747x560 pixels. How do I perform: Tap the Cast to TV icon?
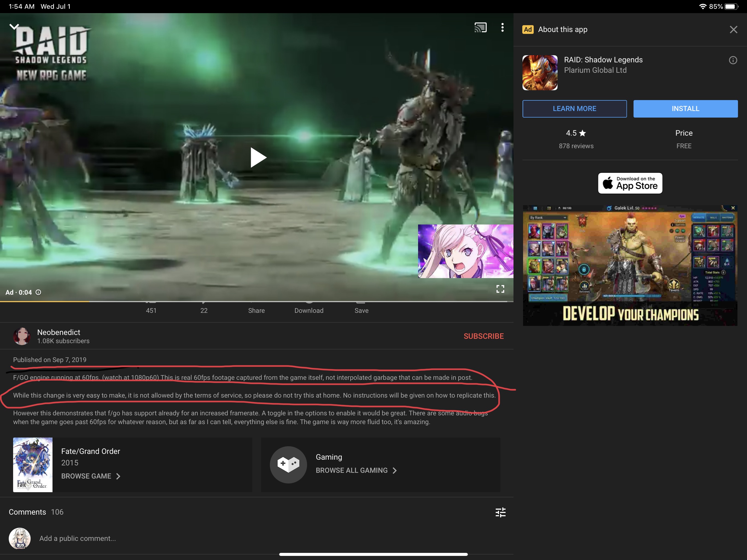480,27
